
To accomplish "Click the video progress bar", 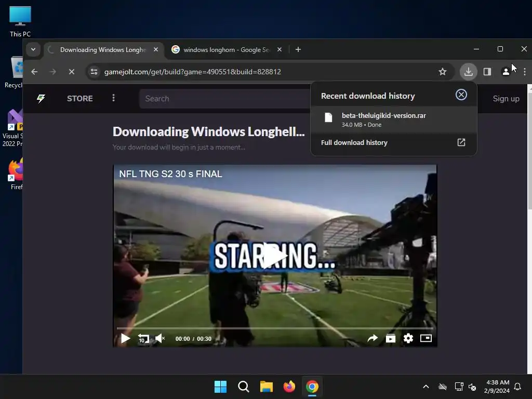I will [275, 328].
